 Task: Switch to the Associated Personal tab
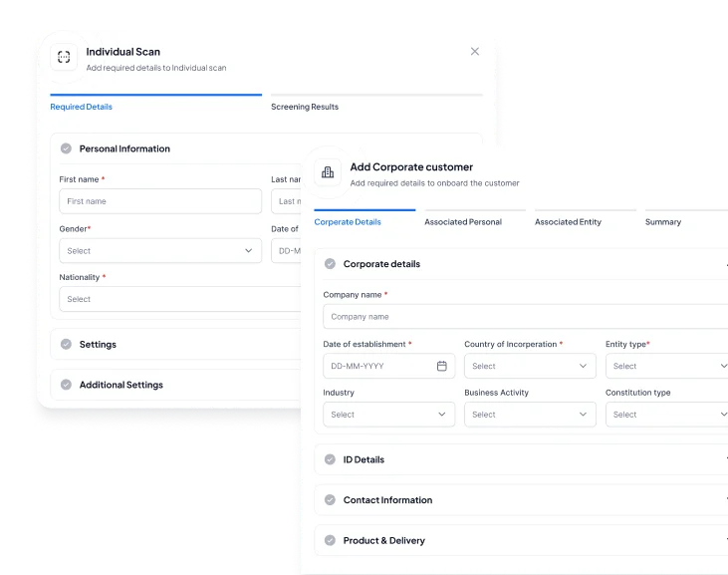463,222
